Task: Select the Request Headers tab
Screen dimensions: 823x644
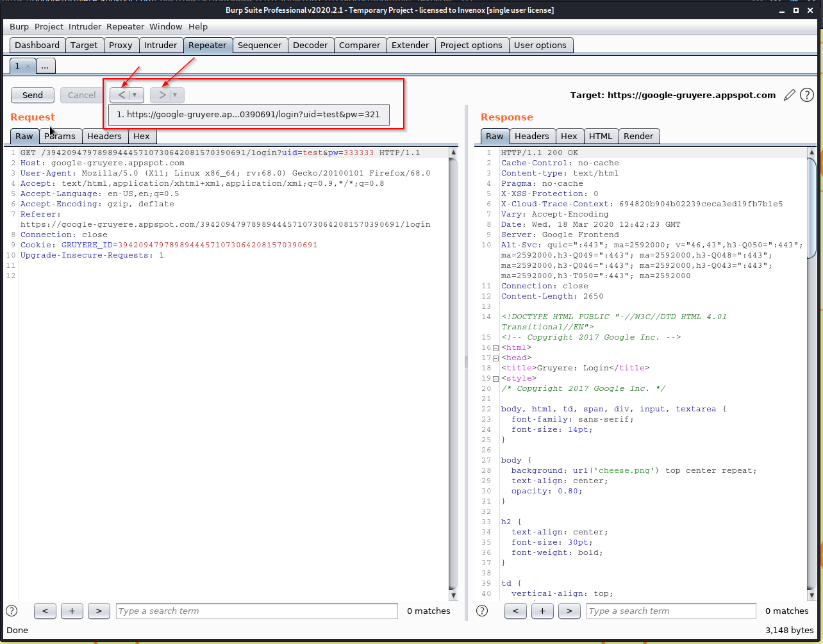Action: click(104, 136)
